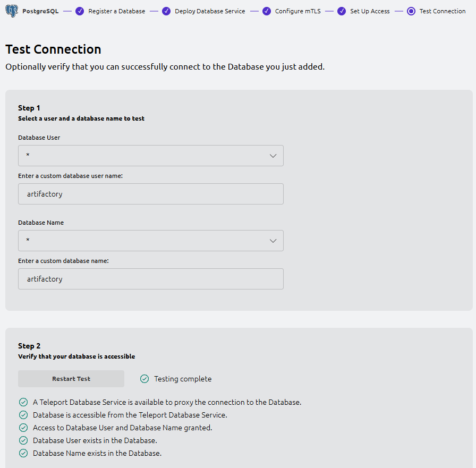
Task: Go to Register a Database step
Action: tap(116, 11)
